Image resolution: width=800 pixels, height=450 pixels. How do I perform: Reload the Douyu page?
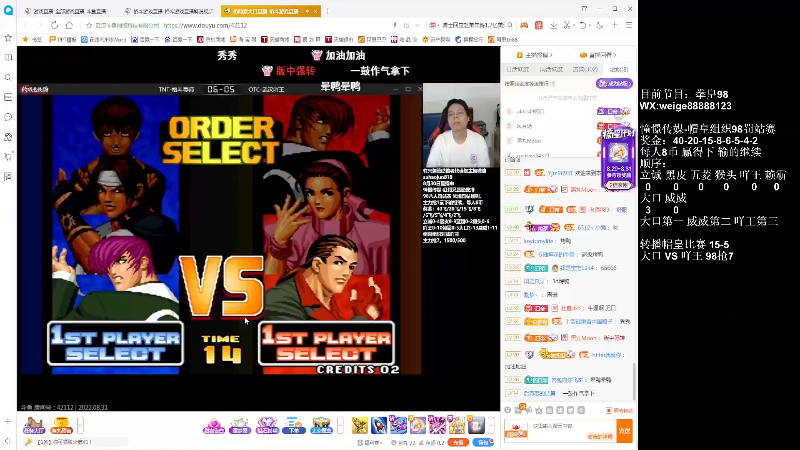coord(55,25)
